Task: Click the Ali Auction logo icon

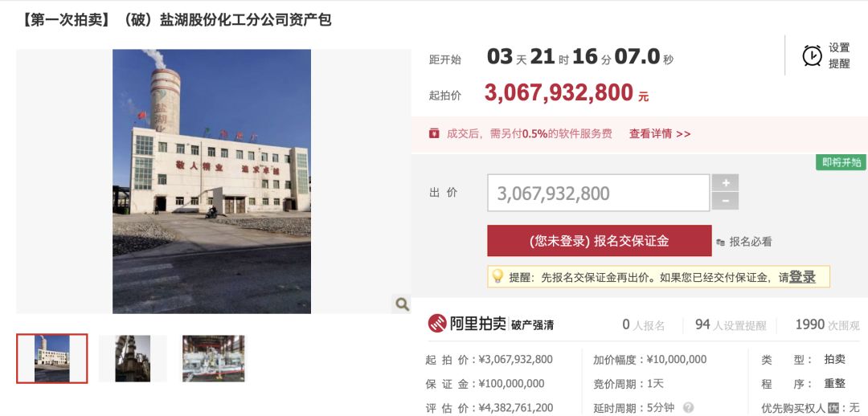Action: [437, 324]
